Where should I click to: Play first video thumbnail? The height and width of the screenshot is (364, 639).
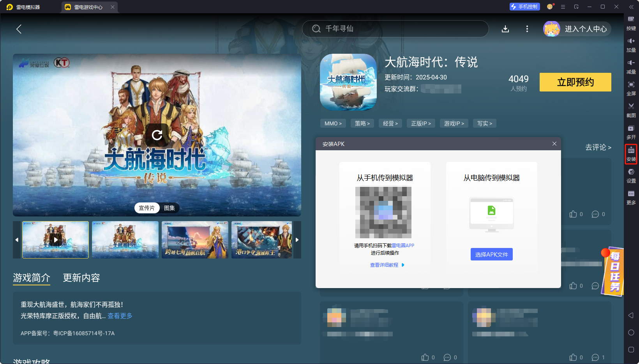point(56,240)
